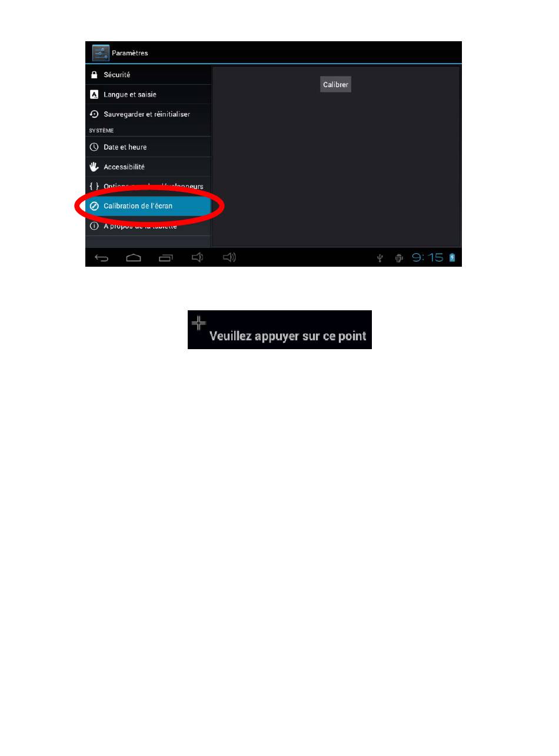Tap the calibration crosshair point
Image resolution: width=559 pixels, height=756 pixels.
[199, 322]
